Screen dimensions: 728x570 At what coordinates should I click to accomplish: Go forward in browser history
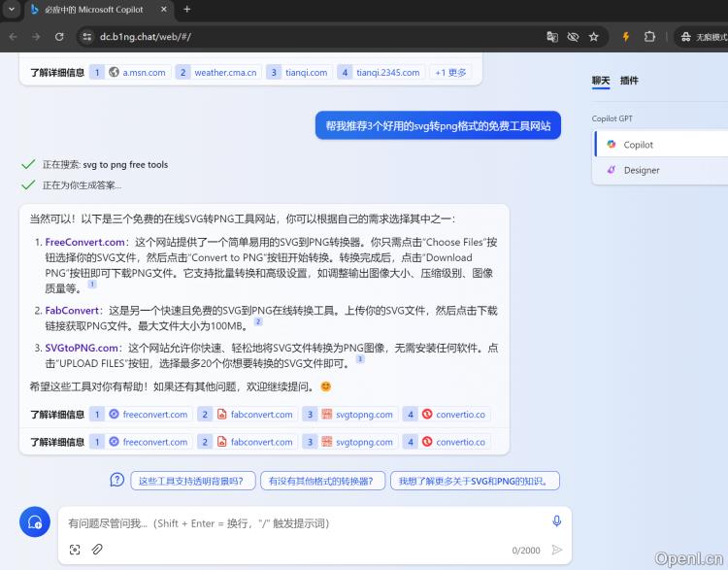point(36,37)
